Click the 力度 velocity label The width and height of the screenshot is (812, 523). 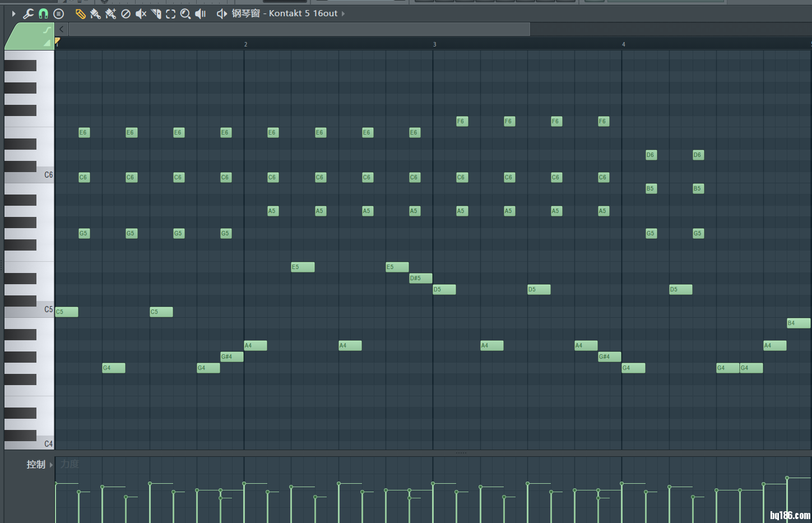70,464
